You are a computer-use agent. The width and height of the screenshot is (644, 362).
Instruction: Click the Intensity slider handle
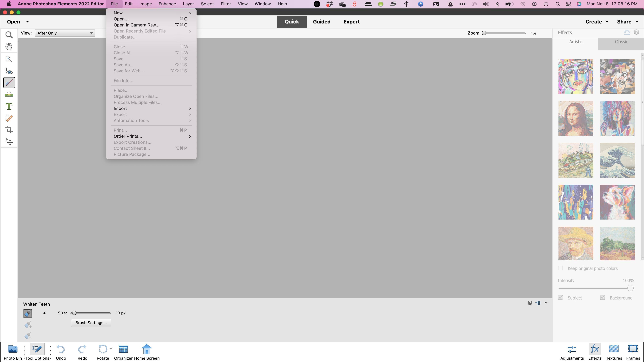630,288
